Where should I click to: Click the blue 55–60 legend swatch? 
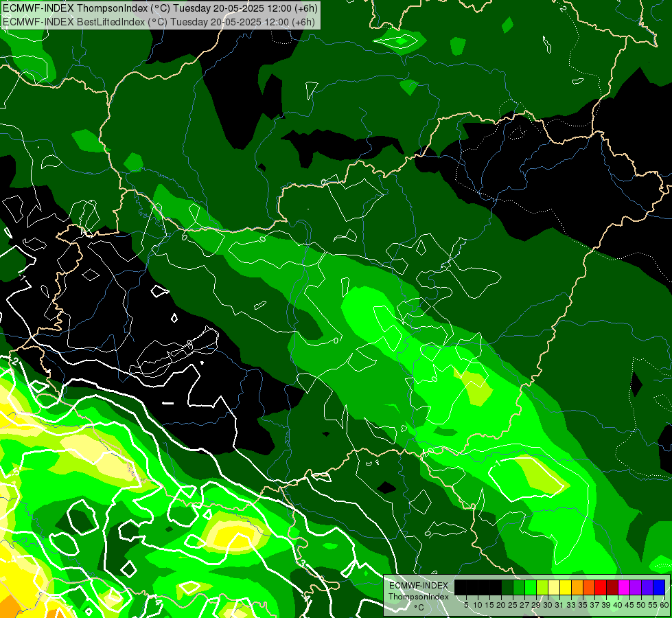659,587
